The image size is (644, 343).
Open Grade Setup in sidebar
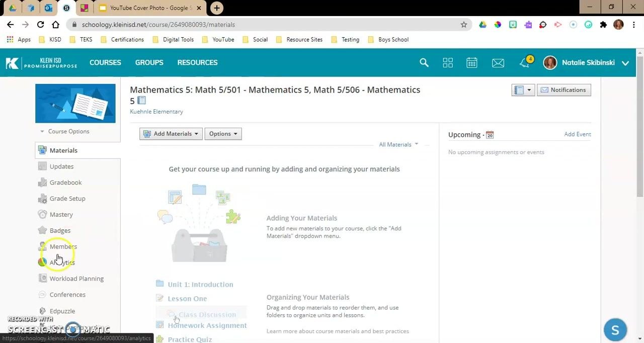point(67,199)
